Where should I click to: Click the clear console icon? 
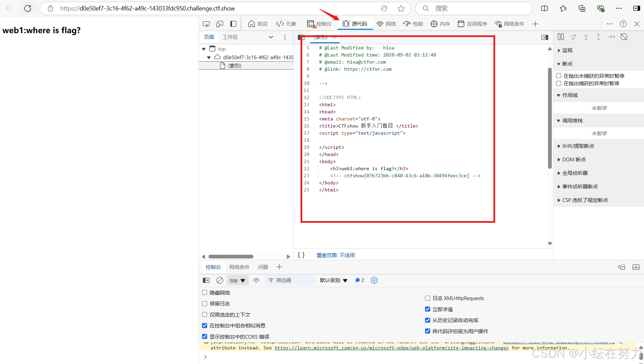(220, 280)
